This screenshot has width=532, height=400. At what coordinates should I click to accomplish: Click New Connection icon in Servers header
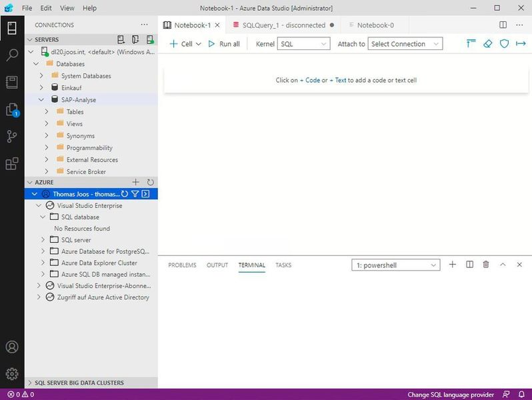121,40
